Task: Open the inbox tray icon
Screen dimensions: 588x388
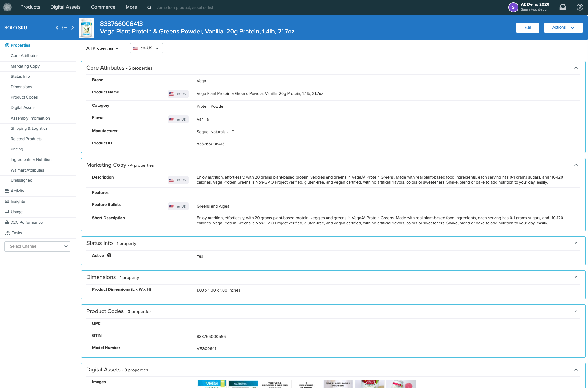Action: 563,7
